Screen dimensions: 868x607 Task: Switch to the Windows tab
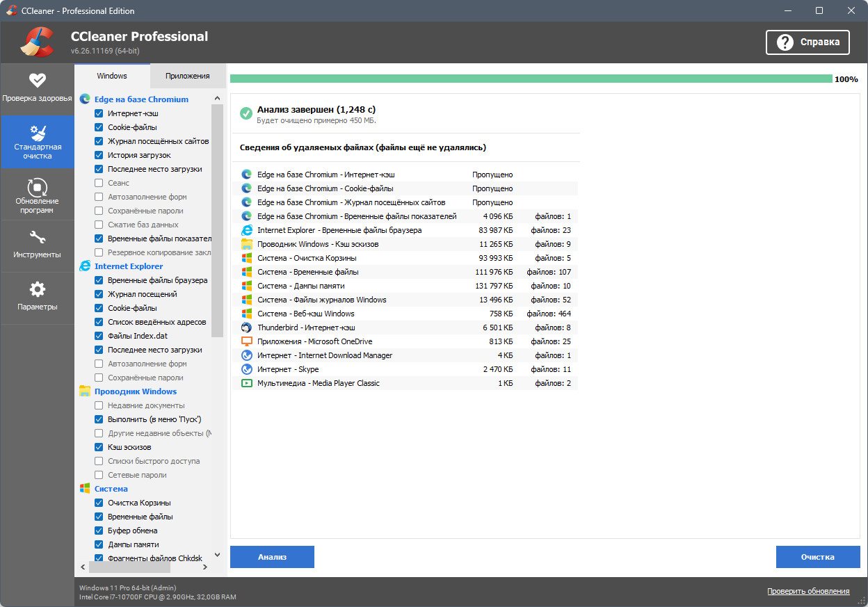pos(111,76)
